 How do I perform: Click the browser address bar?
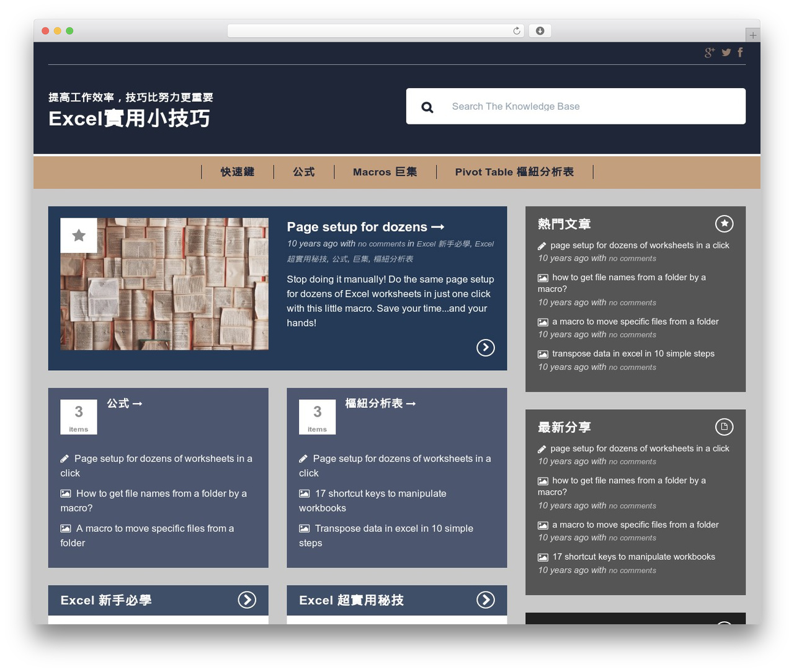(375, 31)
